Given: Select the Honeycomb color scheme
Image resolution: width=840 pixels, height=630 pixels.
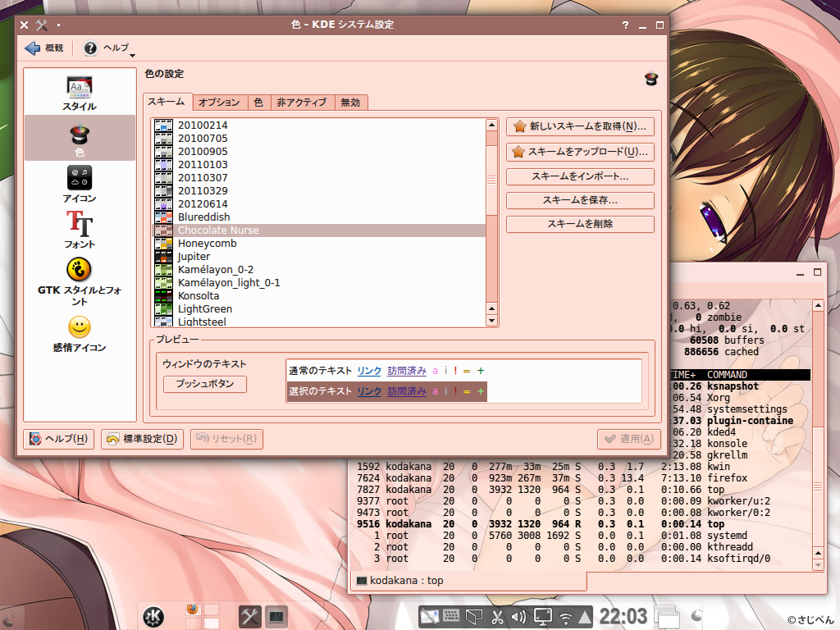Looking at the screenshot, I should 319,243.
